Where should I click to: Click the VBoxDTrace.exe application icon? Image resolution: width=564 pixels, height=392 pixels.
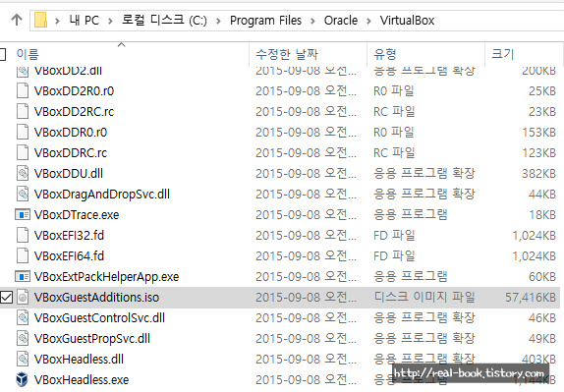point(23,215)
